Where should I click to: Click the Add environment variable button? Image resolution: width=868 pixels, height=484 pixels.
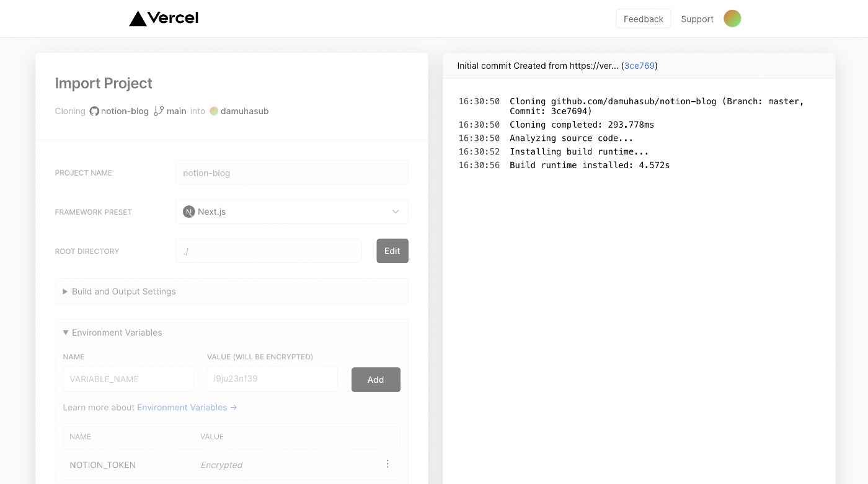pos(376,380)
